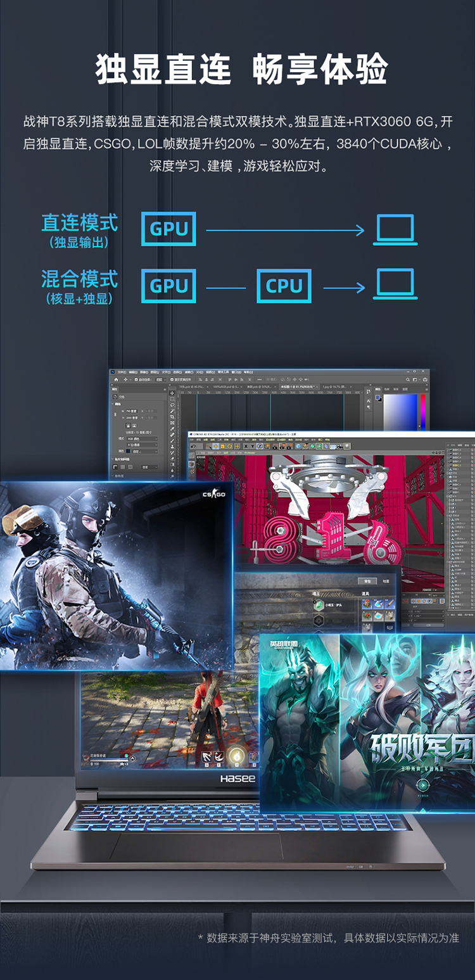
Task: Click the Undo arrow in Cinema 4D toolbar
Action: click(194, 446)
